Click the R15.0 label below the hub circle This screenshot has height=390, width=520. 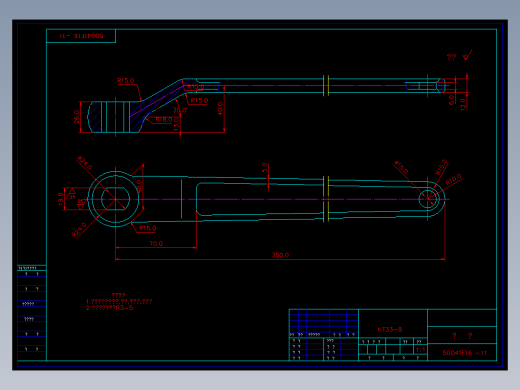(147, 228)
